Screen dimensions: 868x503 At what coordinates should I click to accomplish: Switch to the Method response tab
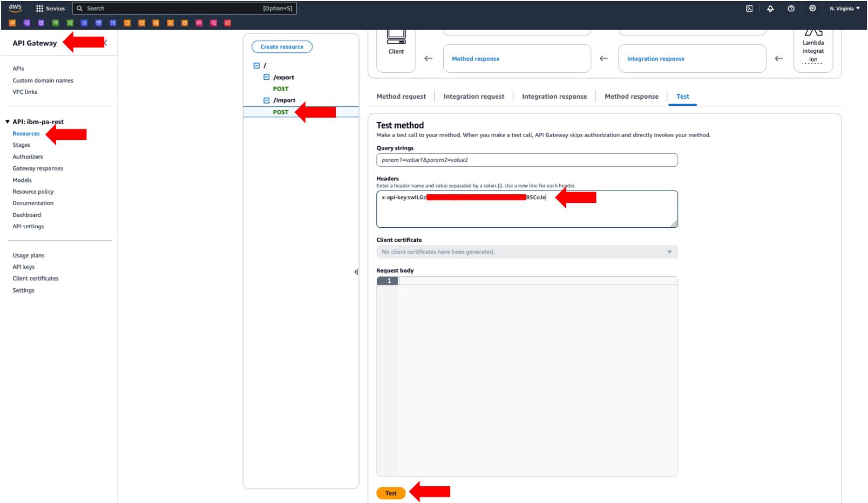[632, 97]
